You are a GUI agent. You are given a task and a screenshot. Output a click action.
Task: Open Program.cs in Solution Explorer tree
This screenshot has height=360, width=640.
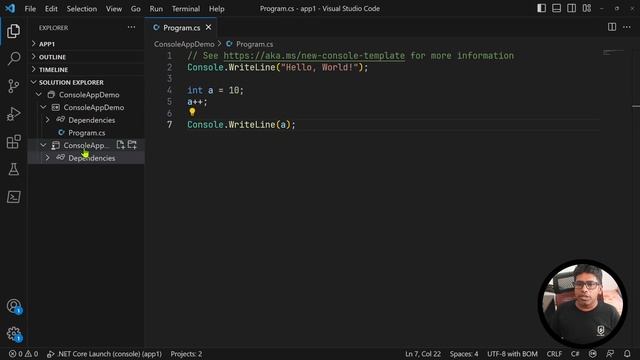coord(87,133)
